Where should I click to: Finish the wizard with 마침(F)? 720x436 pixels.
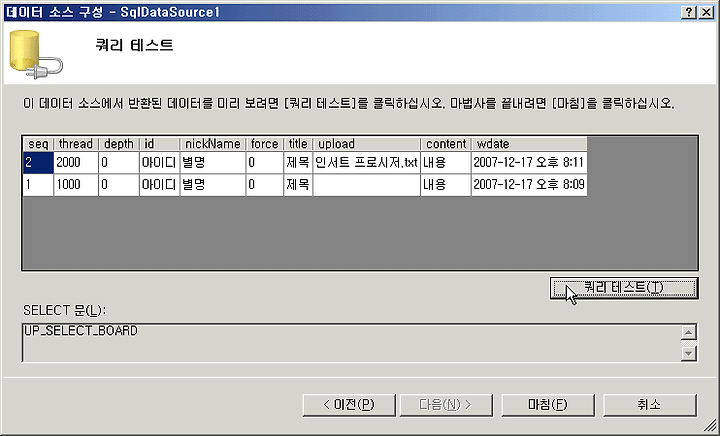(x=548, y=405)
